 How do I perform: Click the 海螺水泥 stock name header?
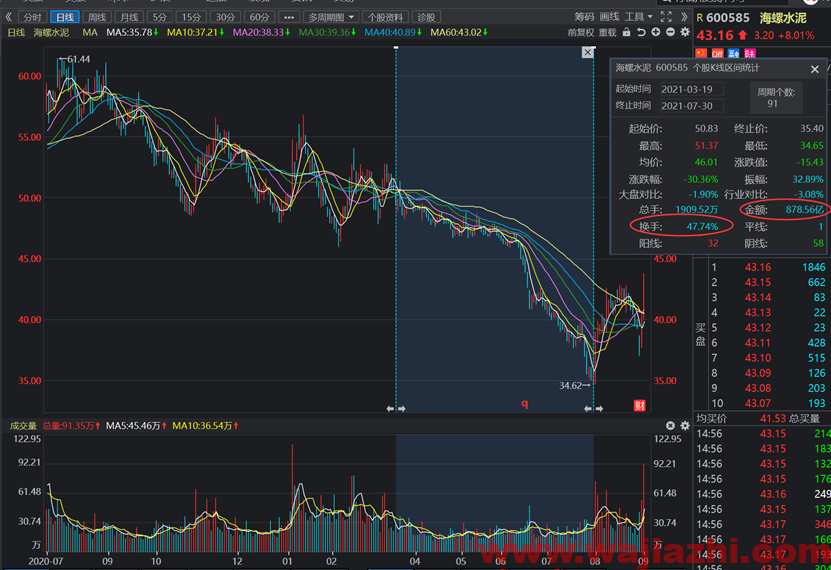(x=783, y=18)
